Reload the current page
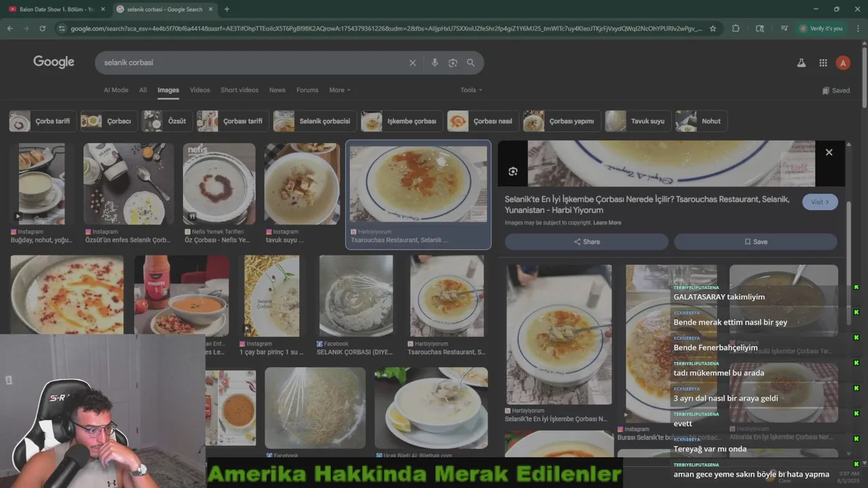The height and width of the screenshot is (488, 868). (42, 28)
